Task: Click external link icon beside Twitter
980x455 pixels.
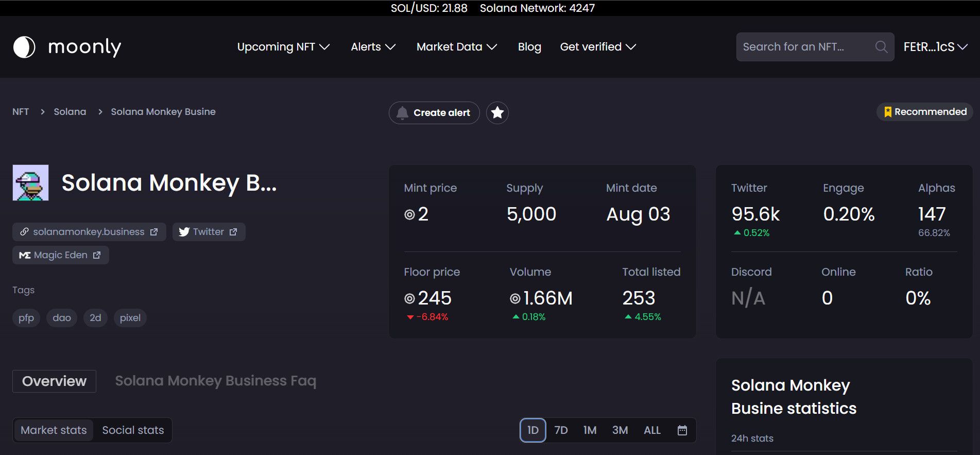Action: (233, 232)
